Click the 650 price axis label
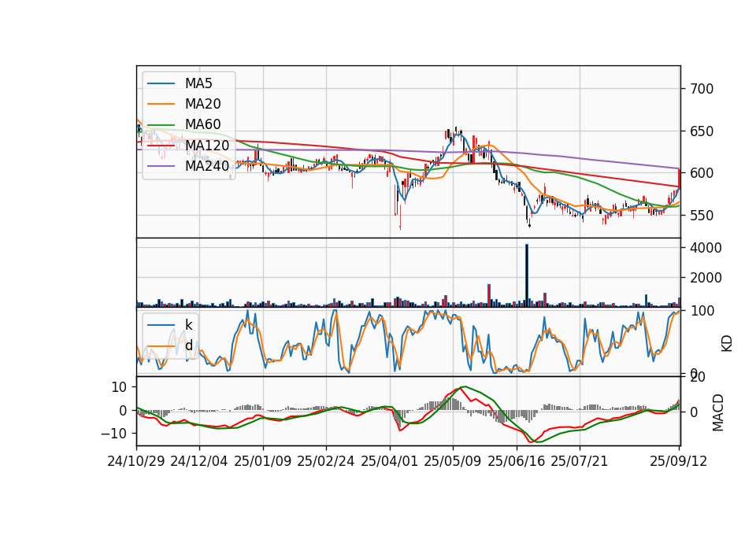The width and height of the screenshot is (756, 543). (x=702, y=131)
